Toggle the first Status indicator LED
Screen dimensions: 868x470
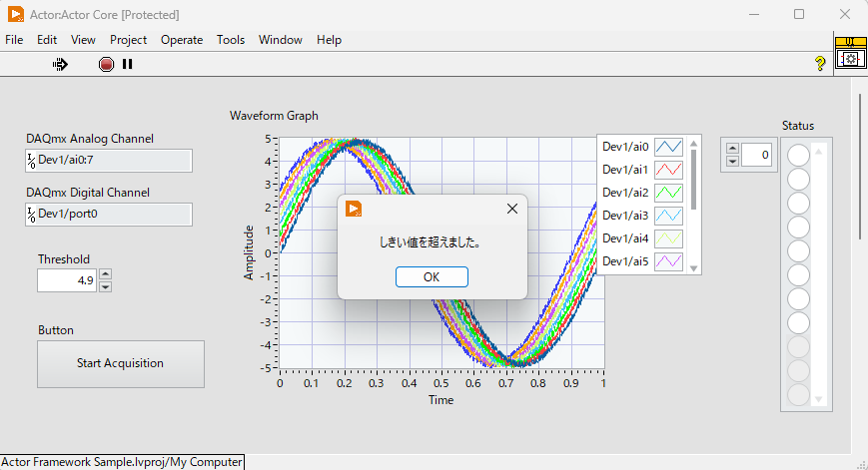point(798,156)
